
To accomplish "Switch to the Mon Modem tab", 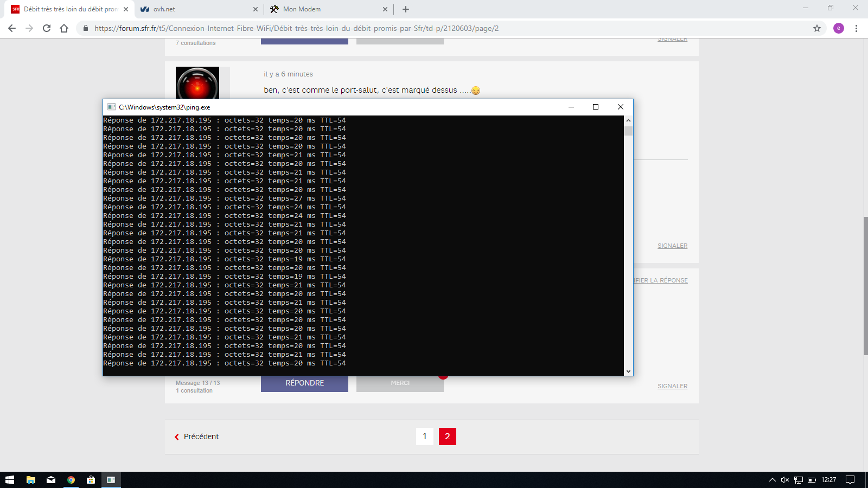I will pyautogui.click(x=325, y=9).
